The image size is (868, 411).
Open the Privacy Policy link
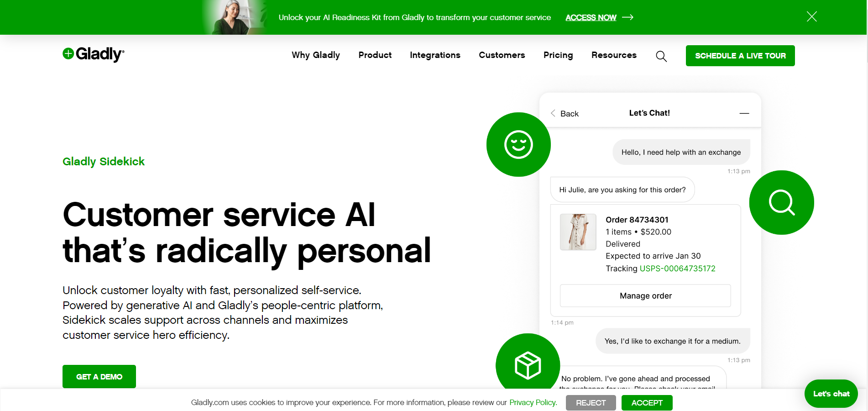(533, 402)
